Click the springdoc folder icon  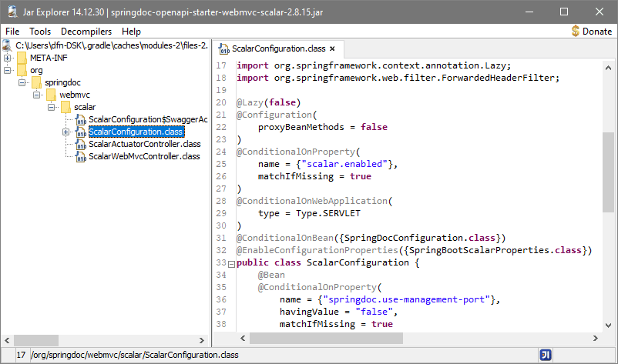pos(37,82)
